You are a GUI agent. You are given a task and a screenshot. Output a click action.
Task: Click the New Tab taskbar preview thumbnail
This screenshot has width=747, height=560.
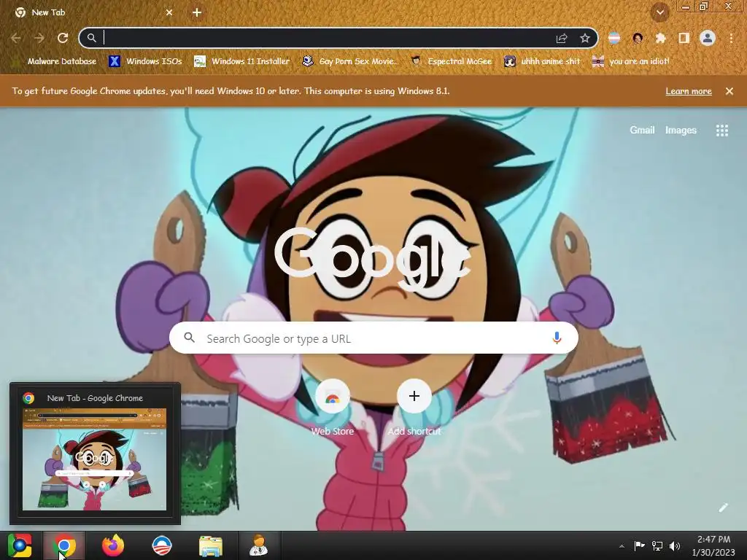click(95, 459)
